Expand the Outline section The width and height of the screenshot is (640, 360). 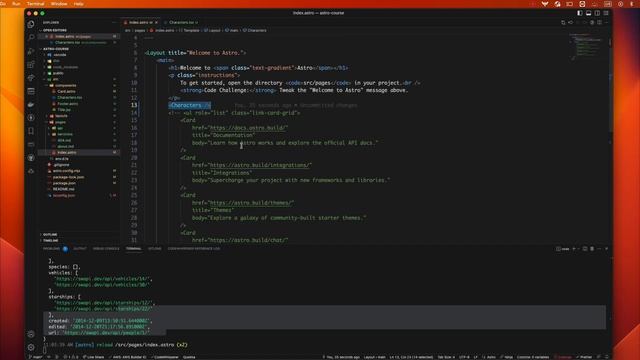(x=50, y=235)
